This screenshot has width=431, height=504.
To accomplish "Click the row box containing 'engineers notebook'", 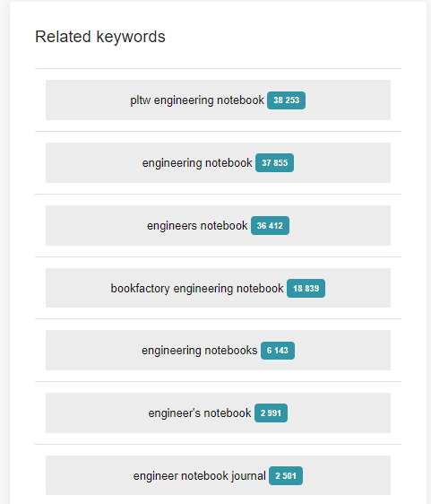I will point(218,225).
